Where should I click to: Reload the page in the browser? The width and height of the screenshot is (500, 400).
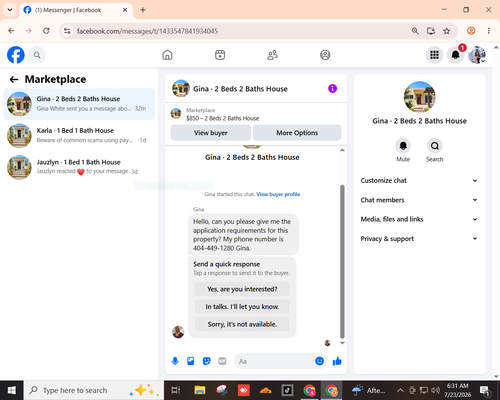[46, 31]
